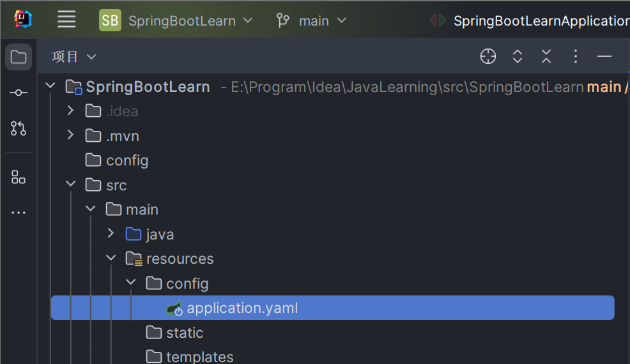Select the src folder
This screenshot has width=630, height=364.
pyautogui.click(x=116, y=185)
